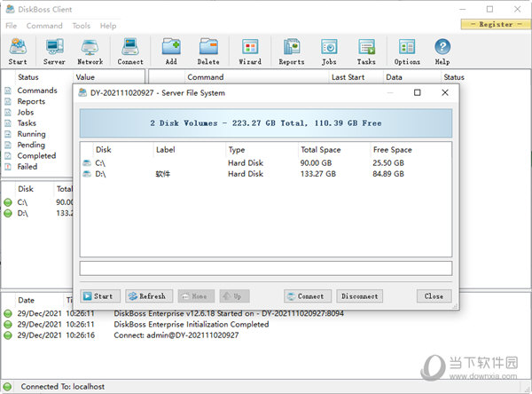Open the Tasks toolbar icon
The width and height of the screenshot is (532, 394).
tap(366, 51)
